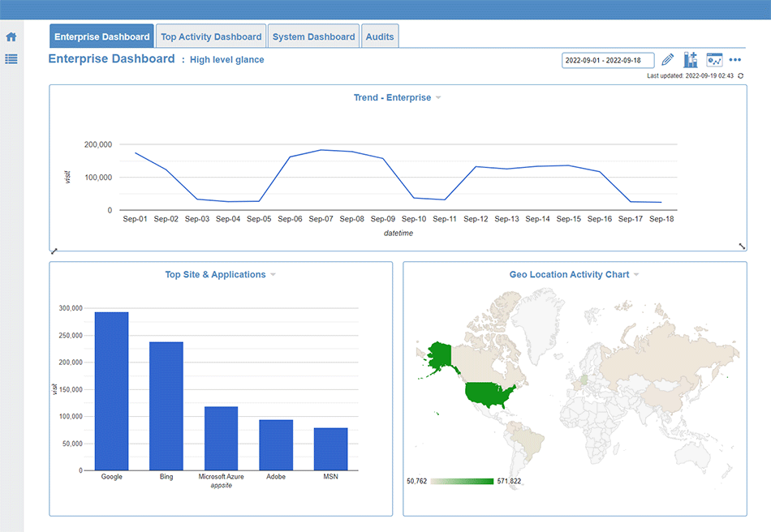Switch to the Top Activity Dashboard tab
This screenshot has width=771, height=532.
(211, 36)
